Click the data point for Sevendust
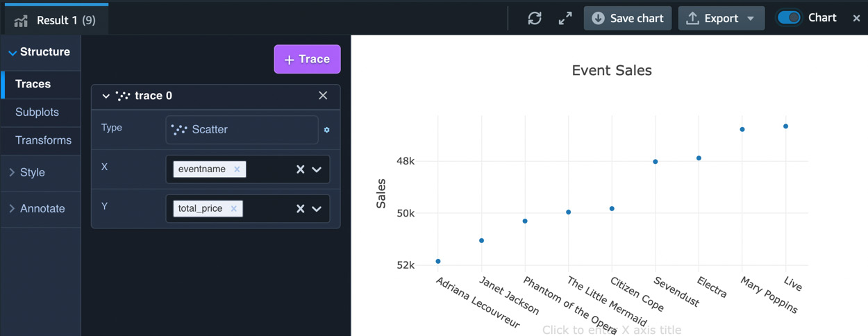 point(656,162)
